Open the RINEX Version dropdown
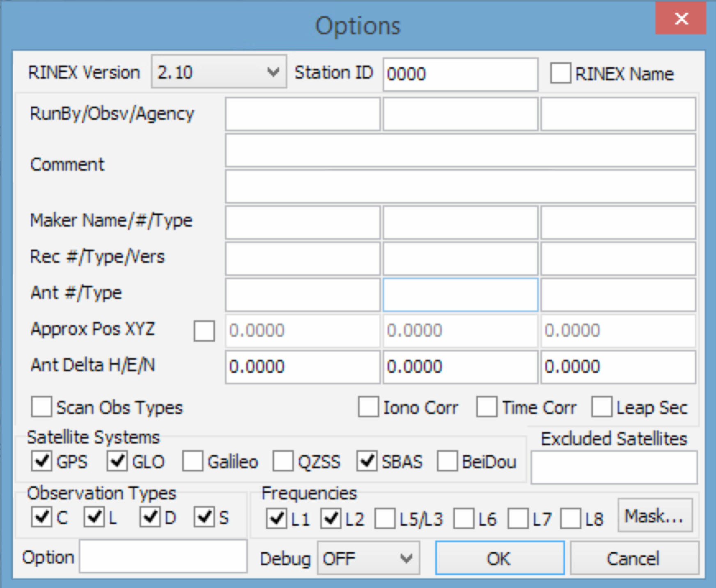The image size is (716, 588). [219, 72]
